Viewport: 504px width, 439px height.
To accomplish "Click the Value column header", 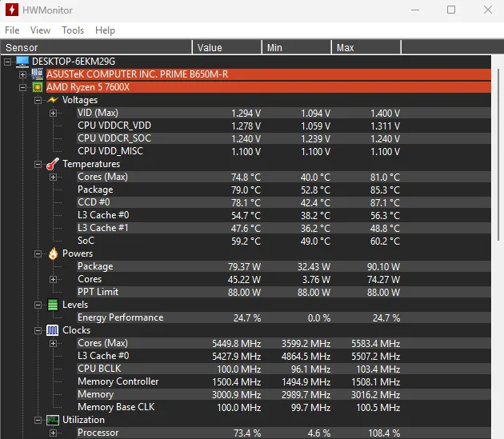I will click(x=227, y=47).
